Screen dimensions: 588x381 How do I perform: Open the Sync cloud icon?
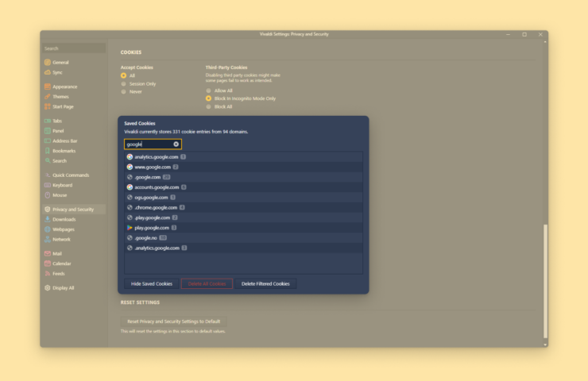(47, 72)
